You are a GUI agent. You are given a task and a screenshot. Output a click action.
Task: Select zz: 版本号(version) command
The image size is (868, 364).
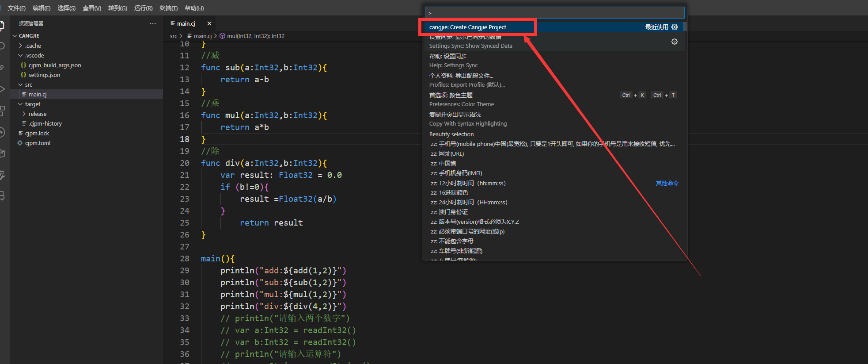[x=554, y=222]
